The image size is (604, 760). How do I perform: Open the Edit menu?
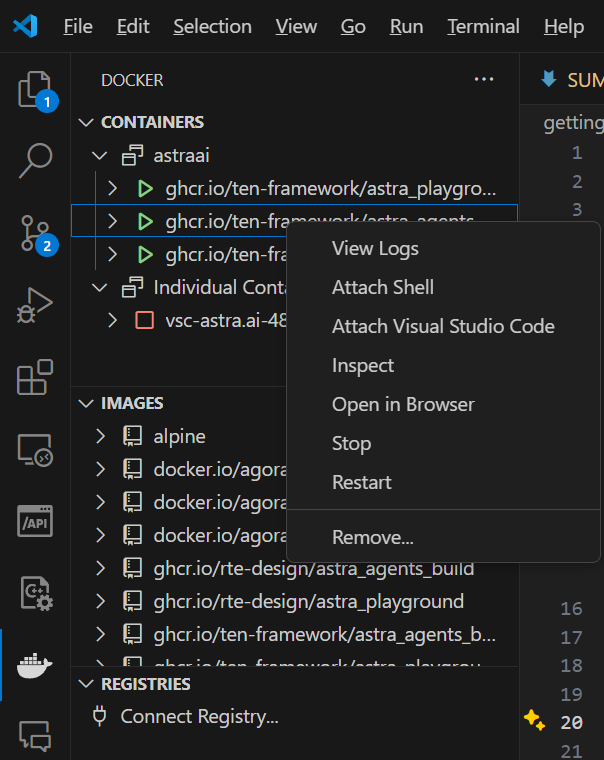pyautogui.click(x=133, y=26)
